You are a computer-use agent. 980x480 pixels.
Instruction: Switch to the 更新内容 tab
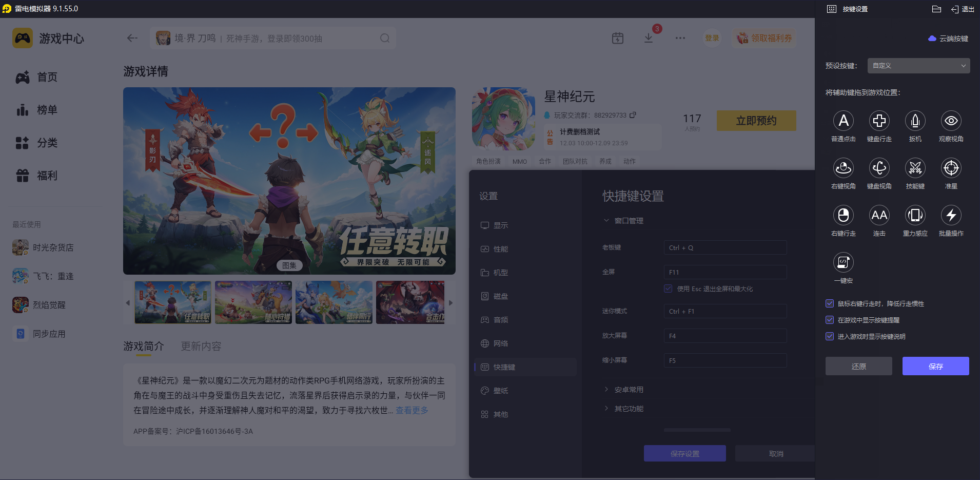pyautogui.click(x=201, y=347)
